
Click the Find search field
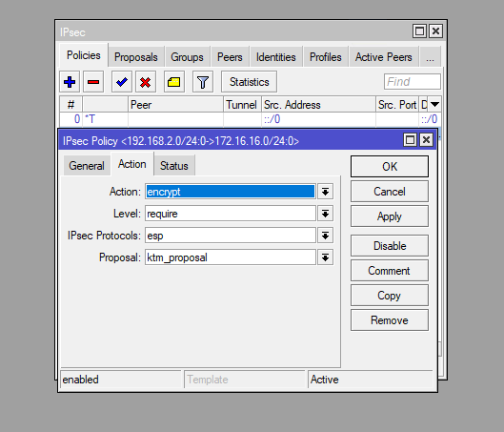413,82
